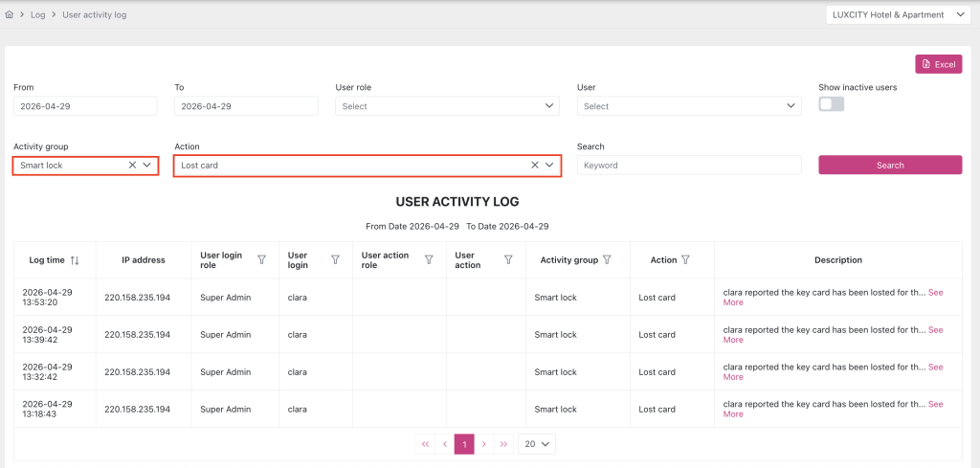Clear the Lost card action selection
The image size is (980, 468).
click(535, 165)
